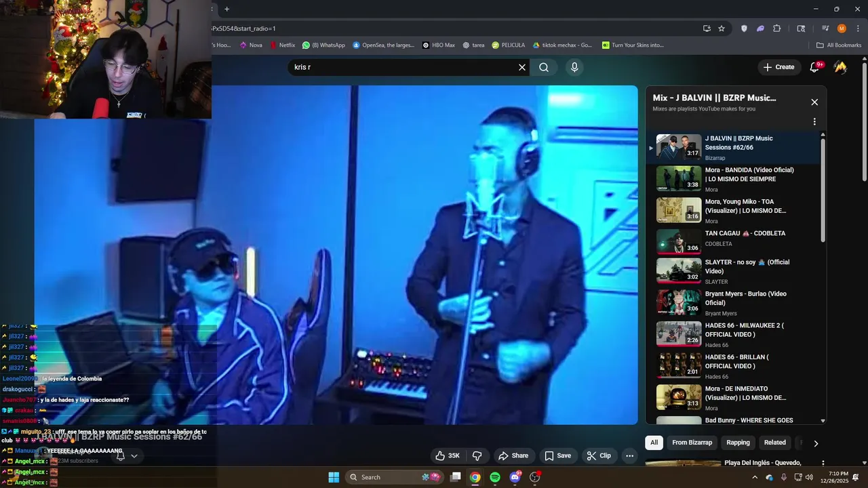Open the PELICULA bookmark
This screenshot has width=868, height=488.
pyautogui.click(x=509, y=45)
